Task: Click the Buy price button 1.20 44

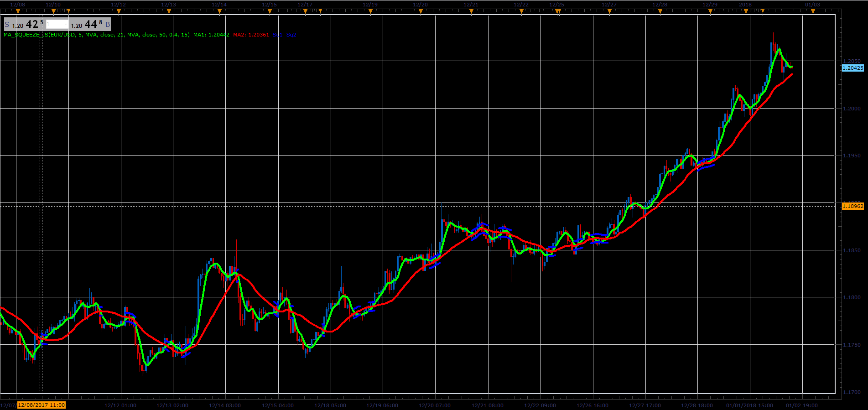Action: coord(90,25)
